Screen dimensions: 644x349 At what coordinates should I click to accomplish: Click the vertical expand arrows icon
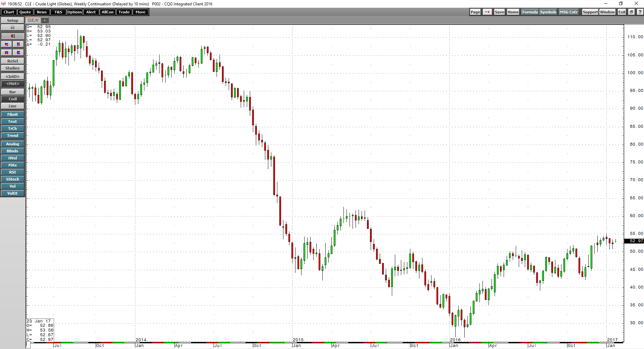(x=18, y=44)
